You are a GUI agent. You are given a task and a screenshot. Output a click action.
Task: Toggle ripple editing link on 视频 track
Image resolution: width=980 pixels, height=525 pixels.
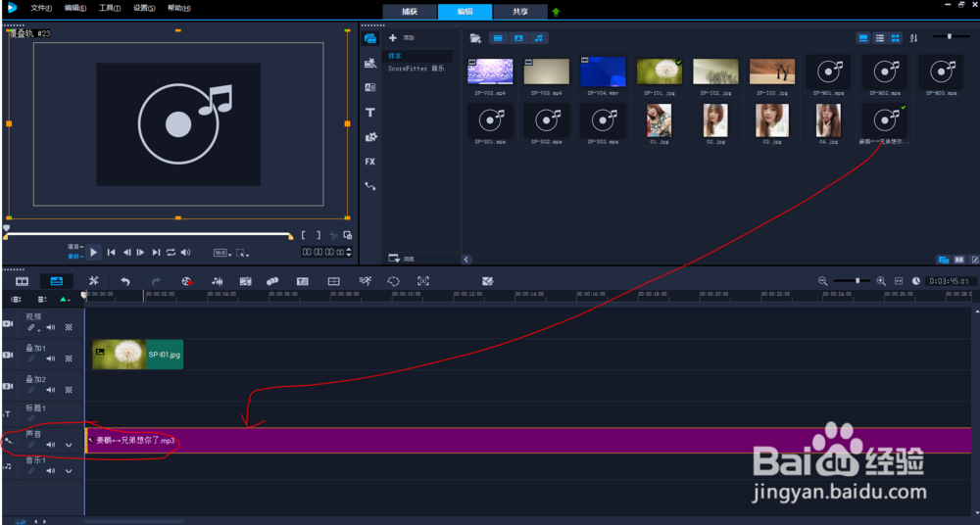click(x=31, y=327)
